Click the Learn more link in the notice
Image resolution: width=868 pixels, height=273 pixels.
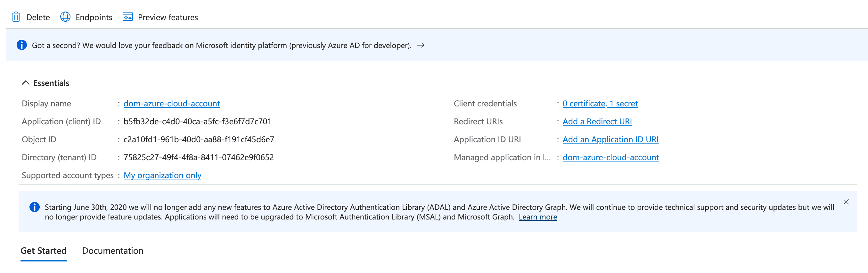click(538, 217)
